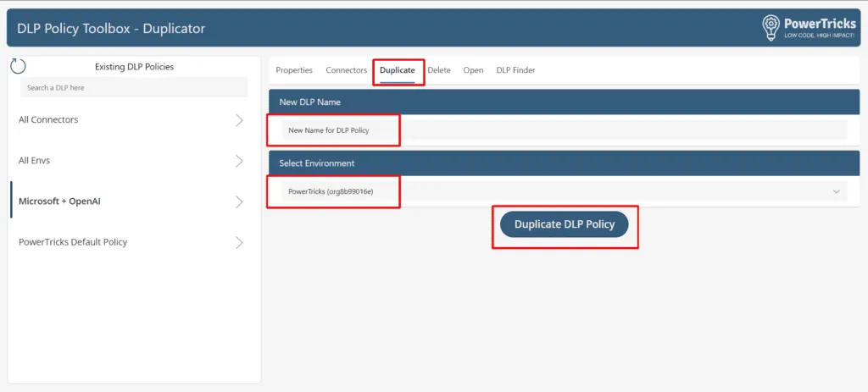The image size is (868, 392).
Task: Open the Duplicate tab
Action: 398,70
